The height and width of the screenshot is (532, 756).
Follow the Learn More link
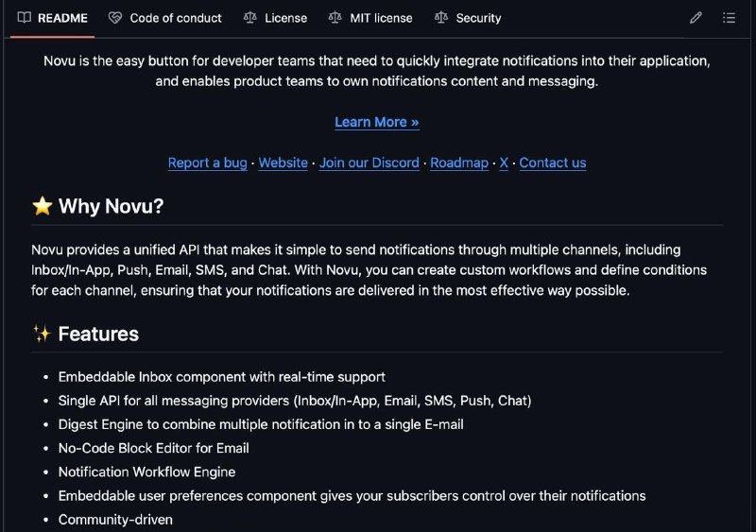click(x=377, y=122)
